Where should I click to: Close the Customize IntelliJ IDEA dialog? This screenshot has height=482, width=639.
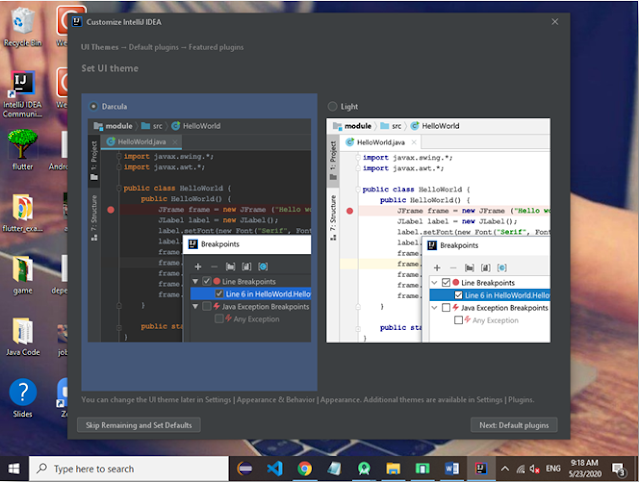point(555,22)
